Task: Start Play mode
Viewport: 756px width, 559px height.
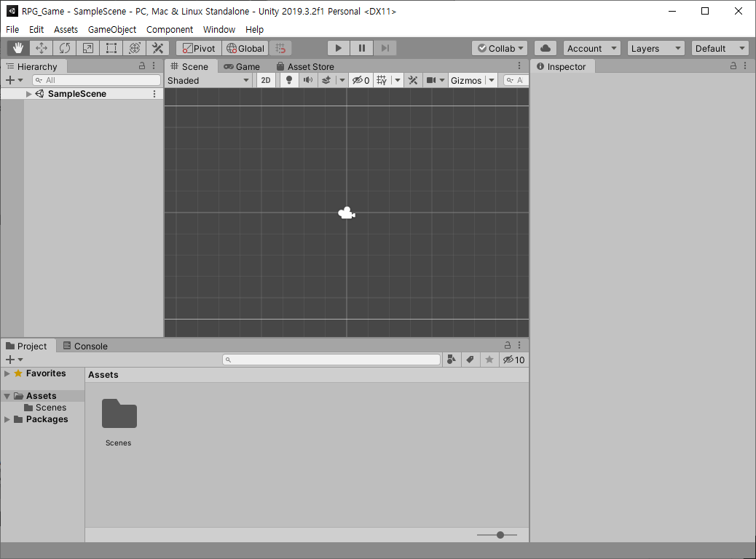Action: (339, 48)
